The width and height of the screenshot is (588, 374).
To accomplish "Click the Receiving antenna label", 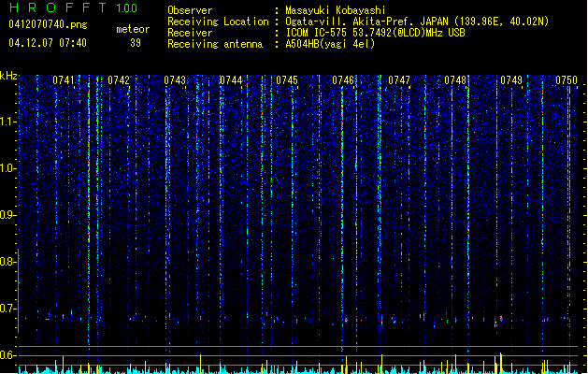I will tap(215, 44).
